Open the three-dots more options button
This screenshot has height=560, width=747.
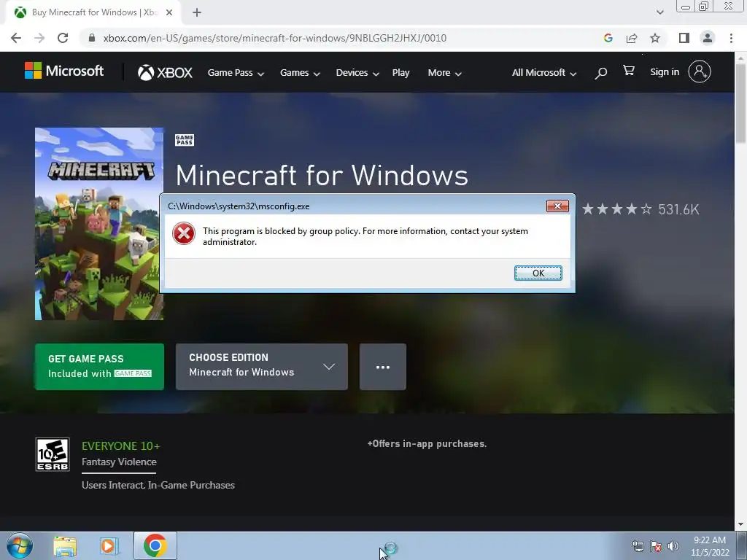point(382,367)
